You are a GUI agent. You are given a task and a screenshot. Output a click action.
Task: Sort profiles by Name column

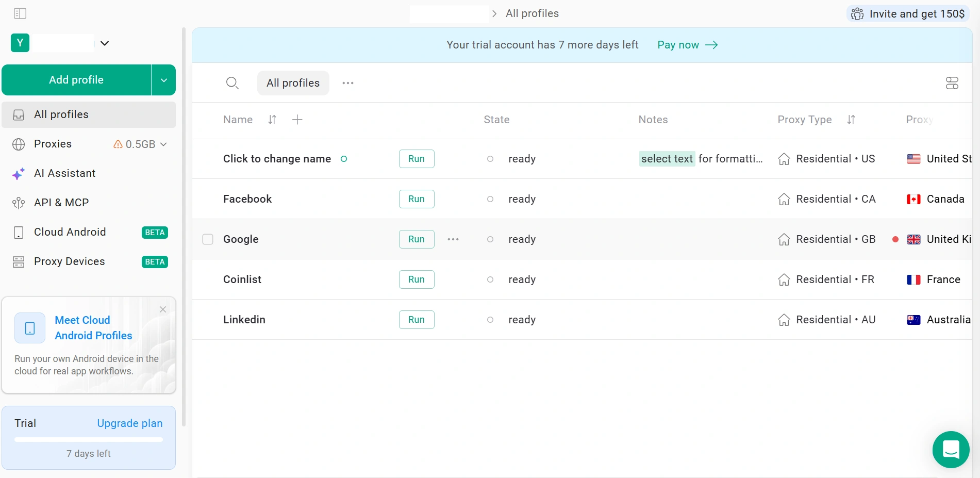point(272,120)
